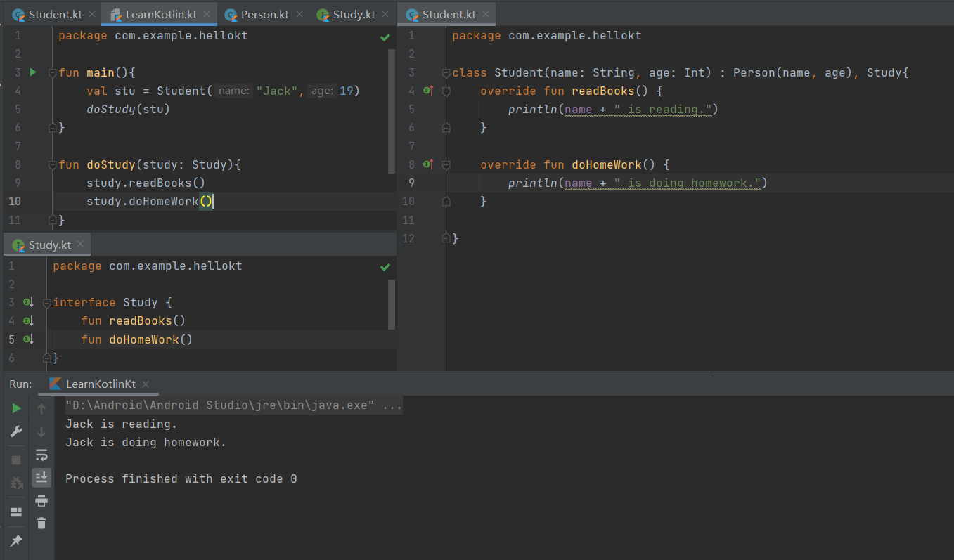Click the 'name:' inlay hint in Student call
Screen dimensions: 954x560
233,91
